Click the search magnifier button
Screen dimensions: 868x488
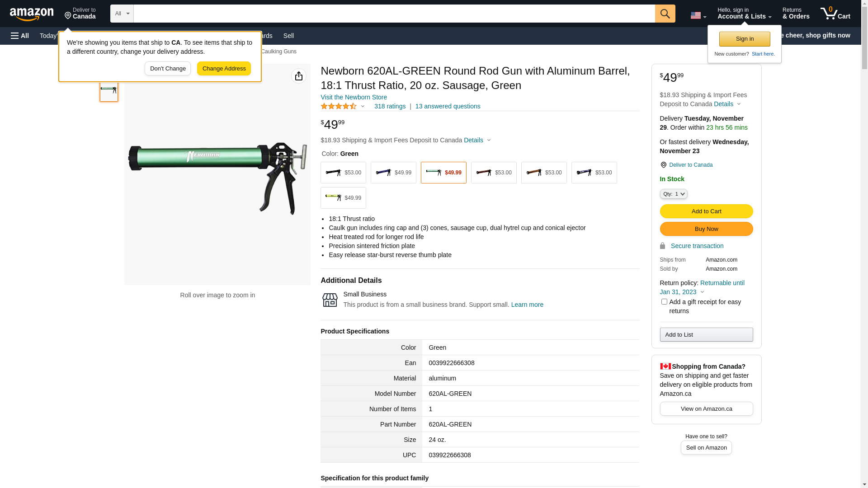(x=665, y=14)
